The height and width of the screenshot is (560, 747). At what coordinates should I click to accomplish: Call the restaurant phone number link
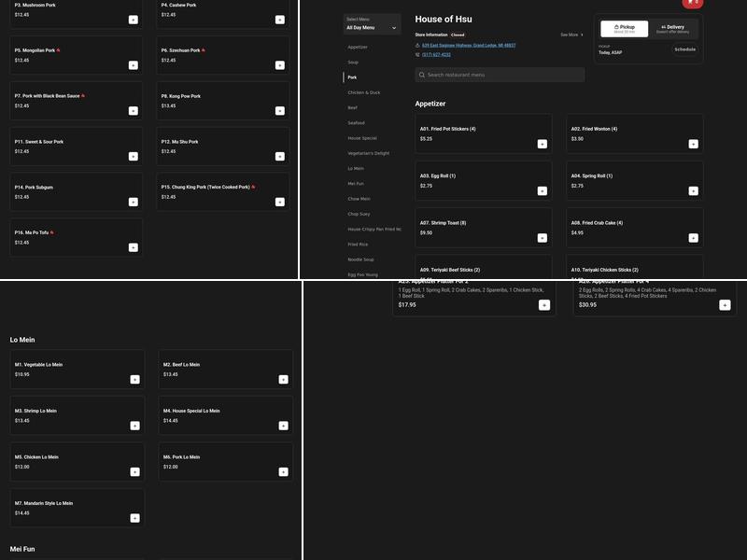coord(436,55)
